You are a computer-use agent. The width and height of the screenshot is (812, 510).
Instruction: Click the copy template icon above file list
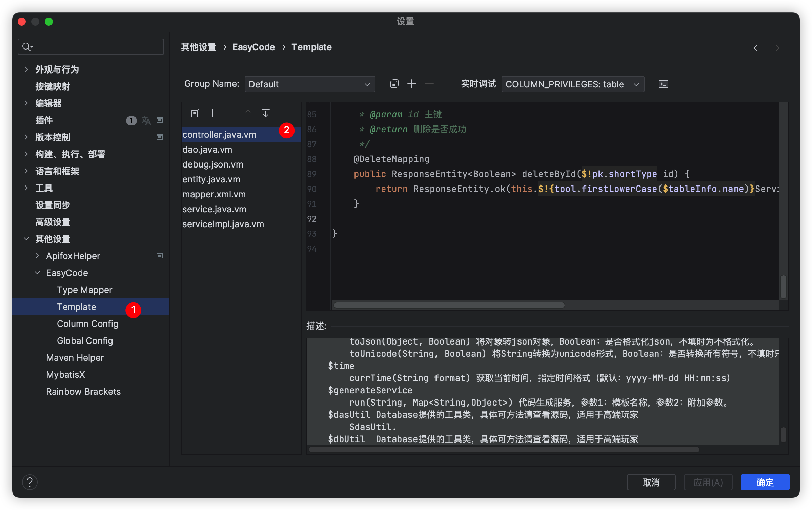195,113
